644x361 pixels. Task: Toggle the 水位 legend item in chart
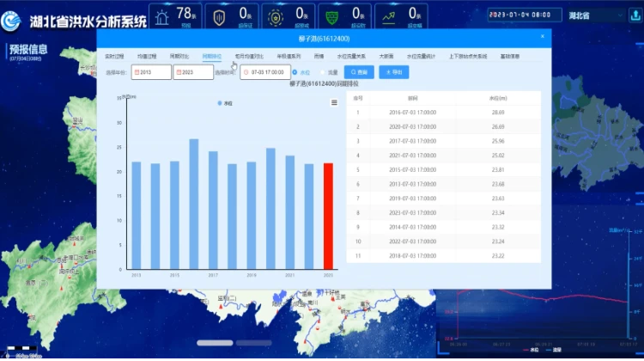coord(226,102)
